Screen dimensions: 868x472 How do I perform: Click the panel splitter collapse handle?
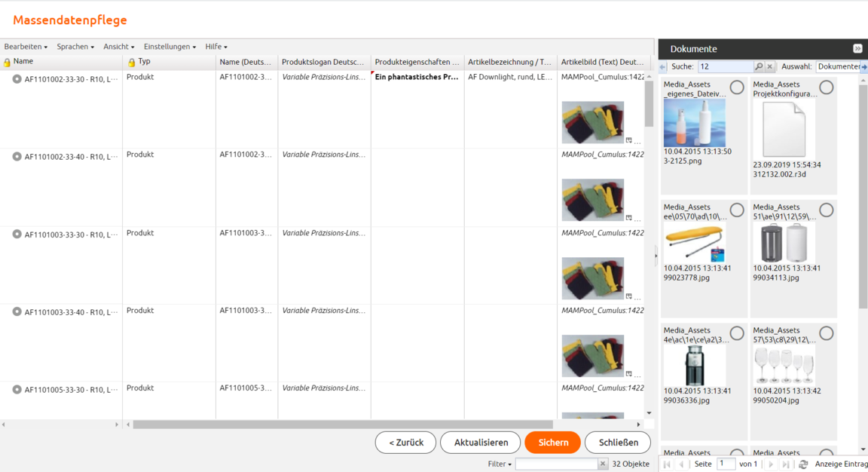coord(656,256)
